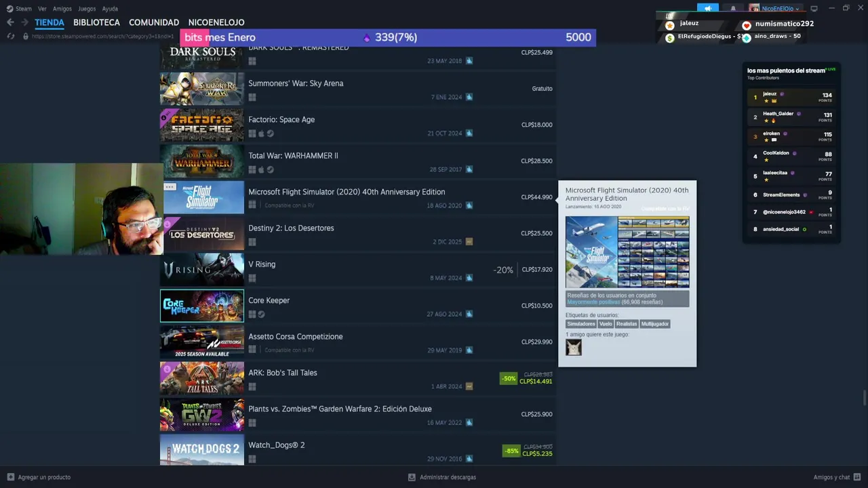The width and height of the screenshot is (868, 488).
Task: Click the thumbs-up review icon for Factorio
Action: coord(469,134)
